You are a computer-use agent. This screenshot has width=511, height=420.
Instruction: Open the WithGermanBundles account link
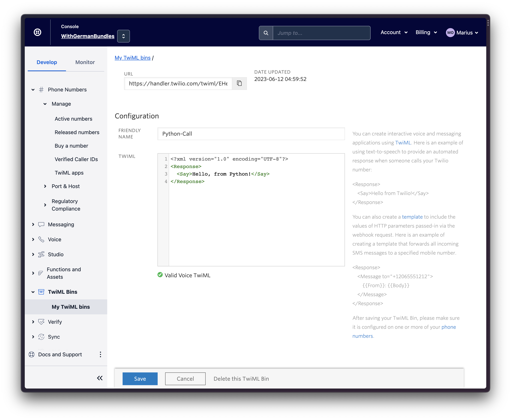tap(88, 36)
